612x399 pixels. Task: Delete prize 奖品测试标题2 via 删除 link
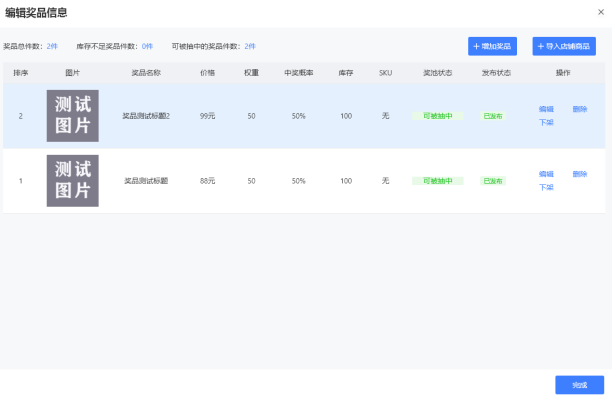pos(580,109)
